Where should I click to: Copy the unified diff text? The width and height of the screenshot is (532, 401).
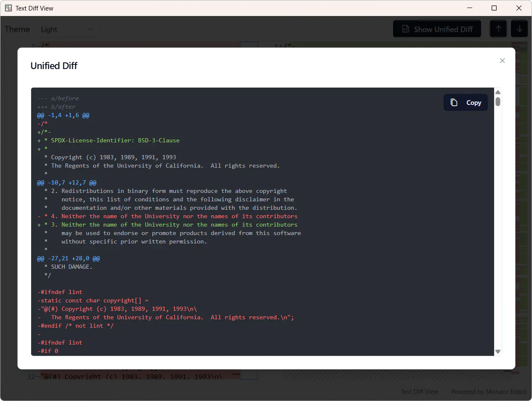click(x=465, y=102)
